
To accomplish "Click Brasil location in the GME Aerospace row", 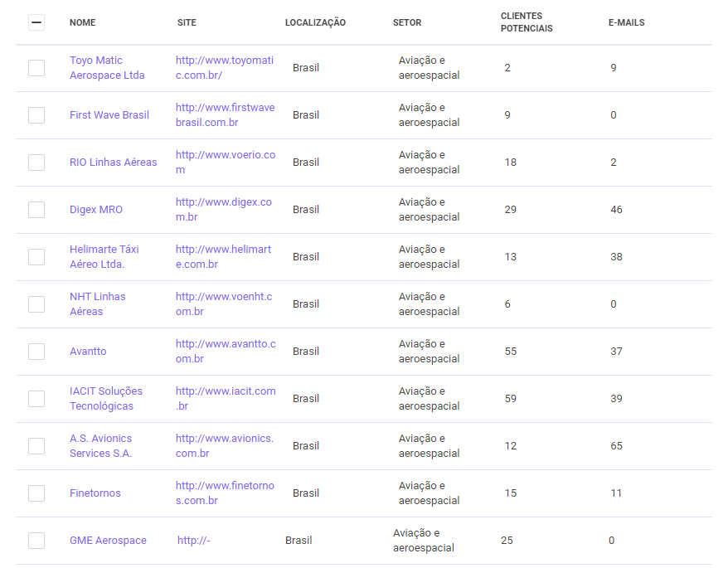I will (x=298, y=541).
